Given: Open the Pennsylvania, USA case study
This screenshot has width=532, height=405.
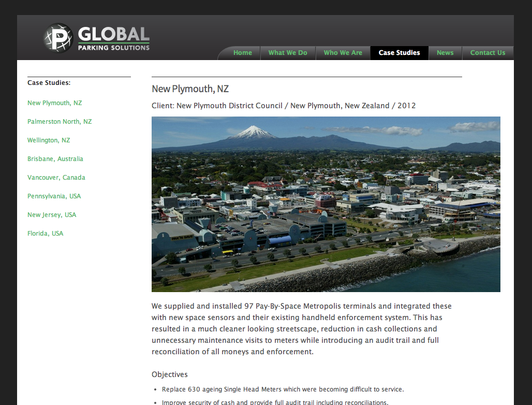Looking at the screenshot, I should (x=54, y=196).
